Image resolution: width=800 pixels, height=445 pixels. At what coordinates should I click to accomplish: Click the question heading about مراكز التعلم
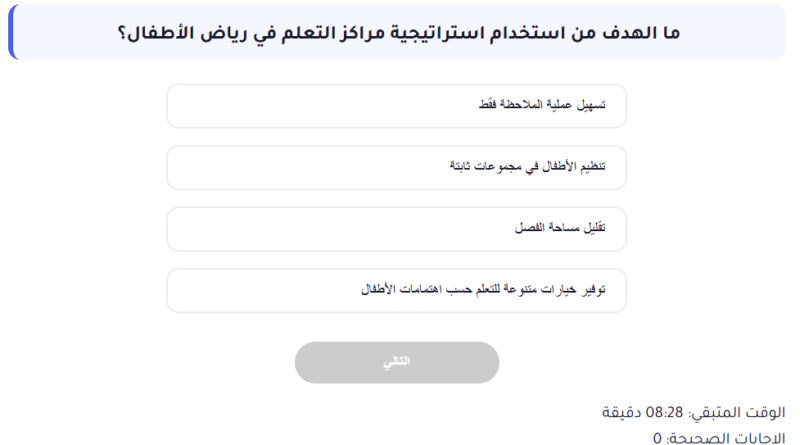pyautogui.click(x=400, y=31)
